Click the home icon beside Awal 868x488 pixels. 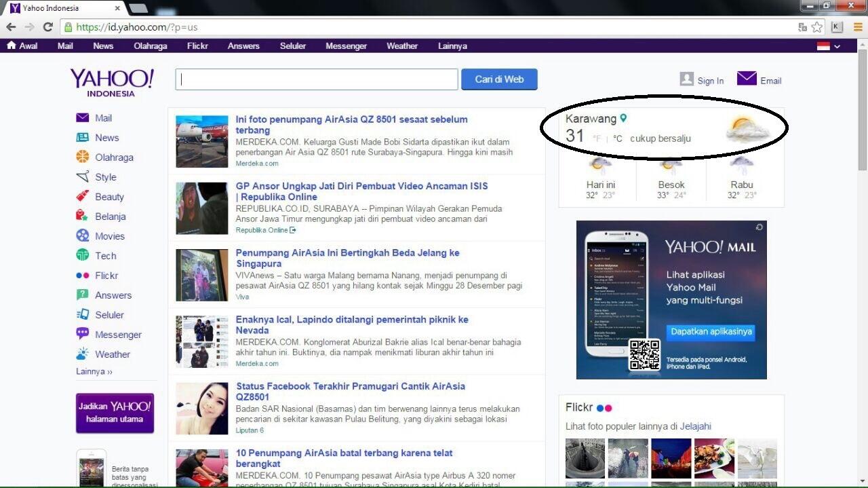[x=11, y=45]
